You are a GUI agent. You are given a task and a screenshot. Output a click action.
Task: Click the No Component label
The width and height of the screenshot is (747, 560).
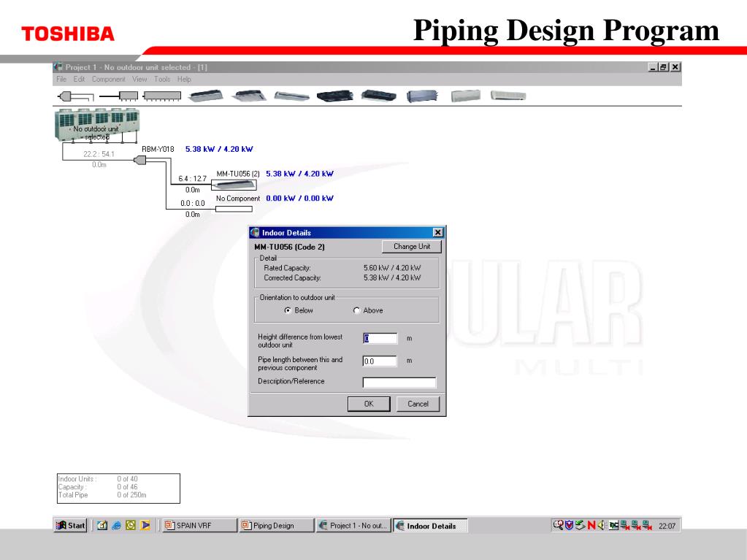tap(238, 198)
